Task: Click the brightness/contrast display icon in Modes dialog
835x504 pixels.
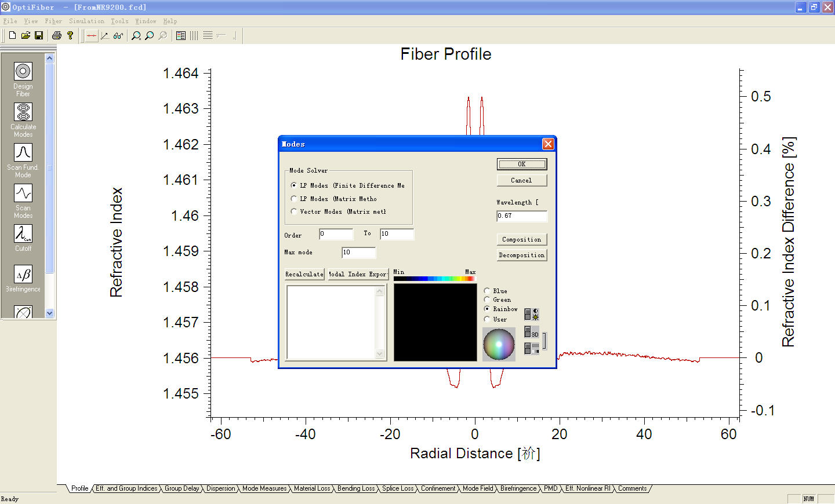Action: point(532,314)
